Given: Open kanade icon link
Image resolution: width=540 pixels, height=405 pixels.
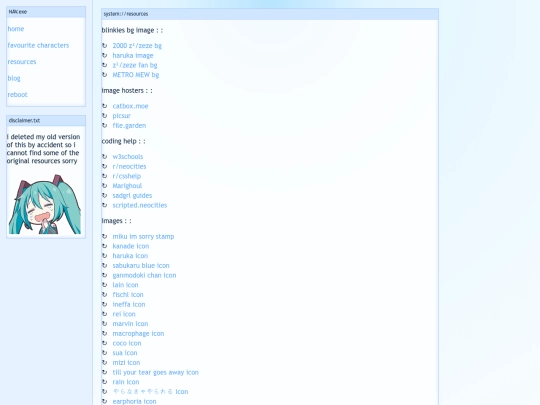Looking at the screenshot, I should 131,246.
